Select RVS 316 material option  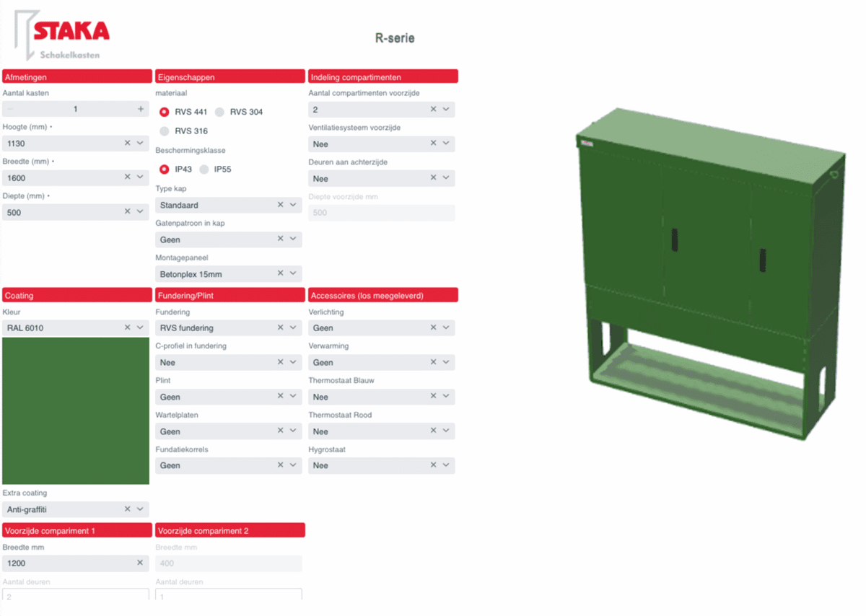tap(165, 131)
